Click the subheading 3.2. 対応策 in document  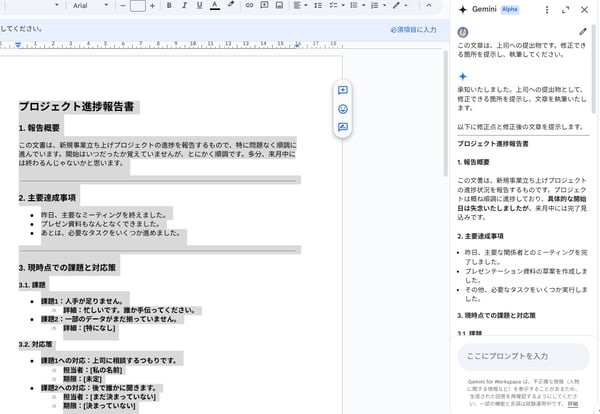pos(36,344)
